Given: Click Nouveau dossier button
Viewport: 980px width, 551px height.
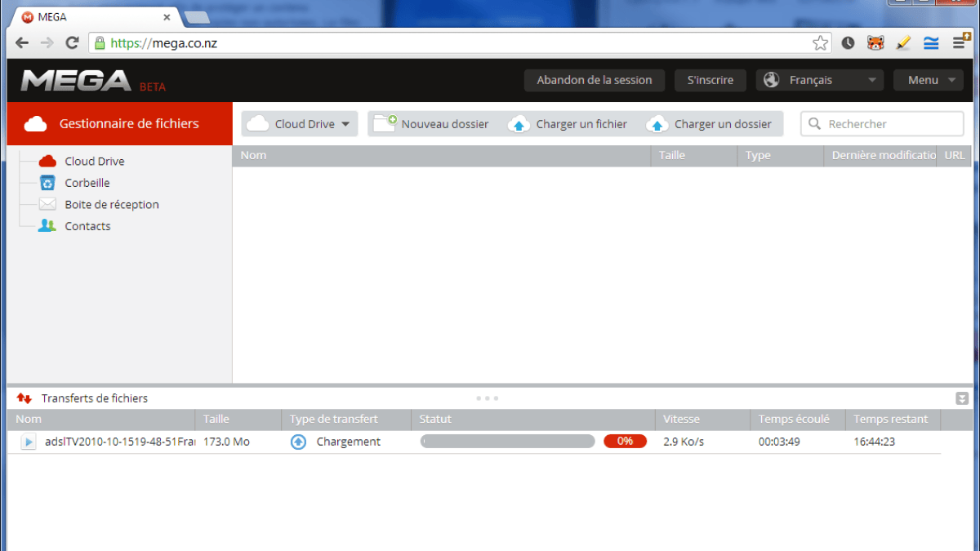Looking at the screenshot, I should (x=431, y=124).
